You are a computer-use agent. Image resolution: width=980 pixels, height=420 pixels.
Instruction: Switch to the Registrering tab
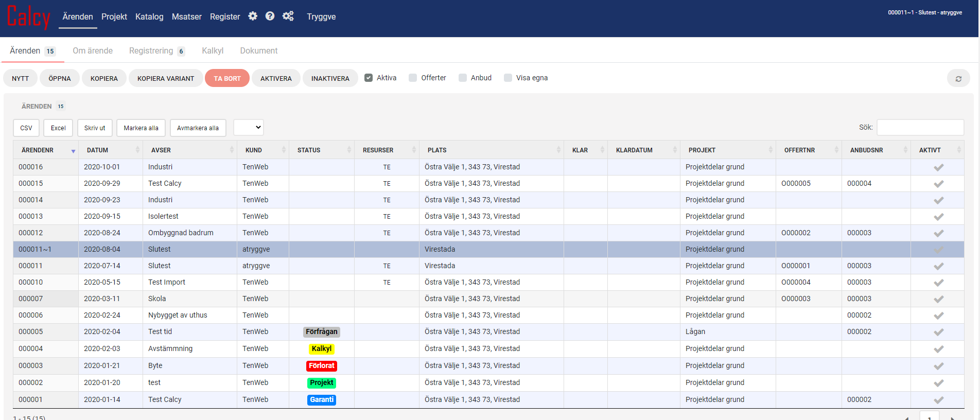(151, 51)
